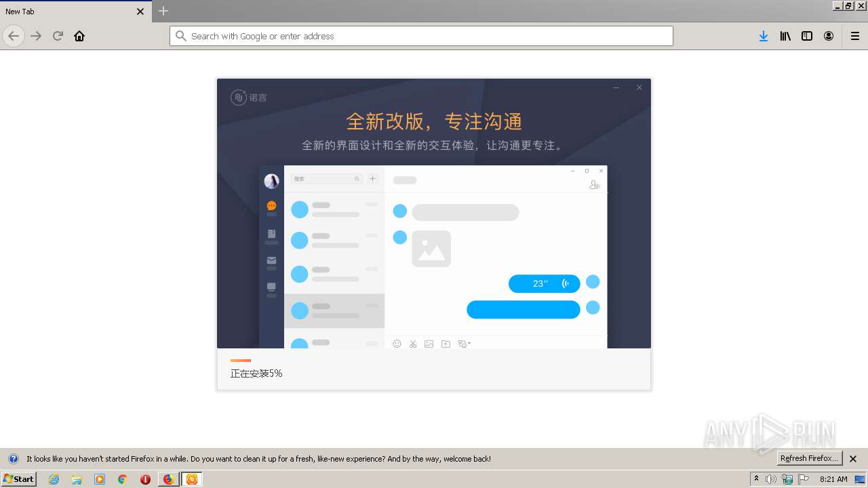Viewport: 868px width, 488px height.
Task: Focus the search or address bar
Action: (421, 36)
